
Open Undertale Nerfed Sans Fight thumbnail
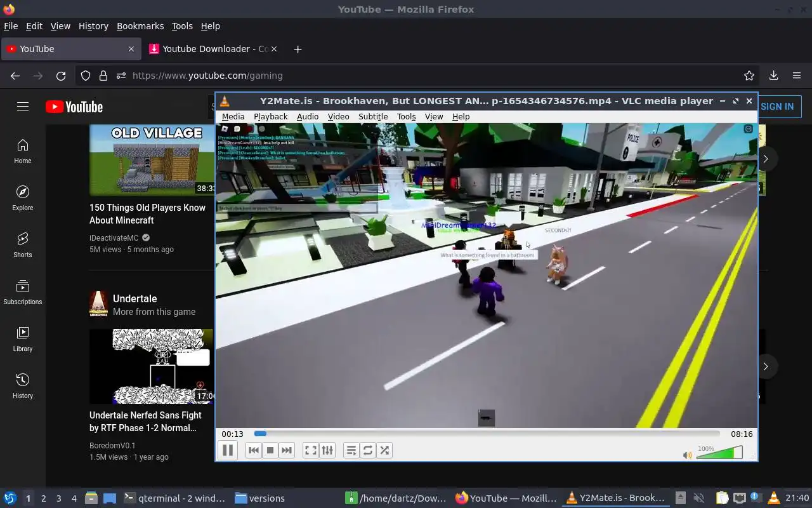point(152,366)
